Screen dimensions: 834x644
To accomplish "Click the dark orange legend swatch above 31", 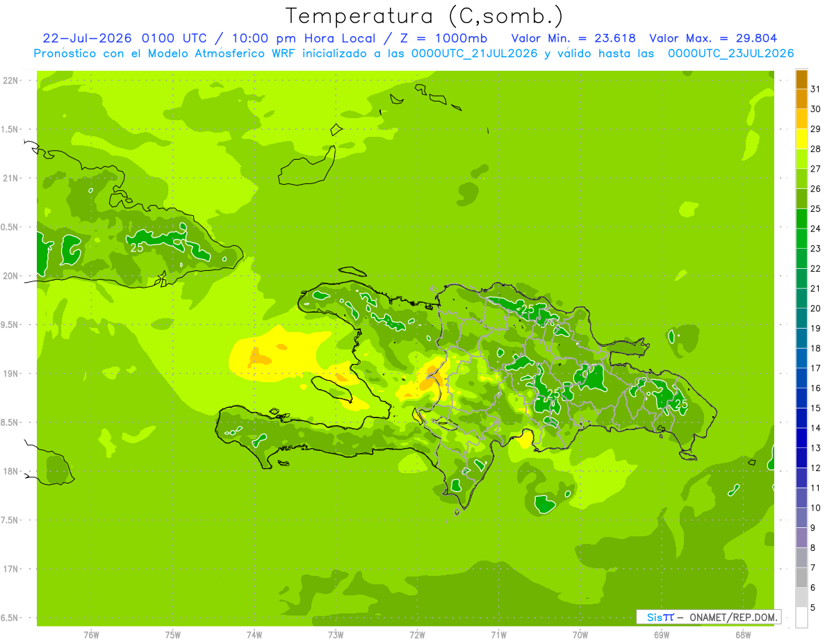I will [801, 80].
